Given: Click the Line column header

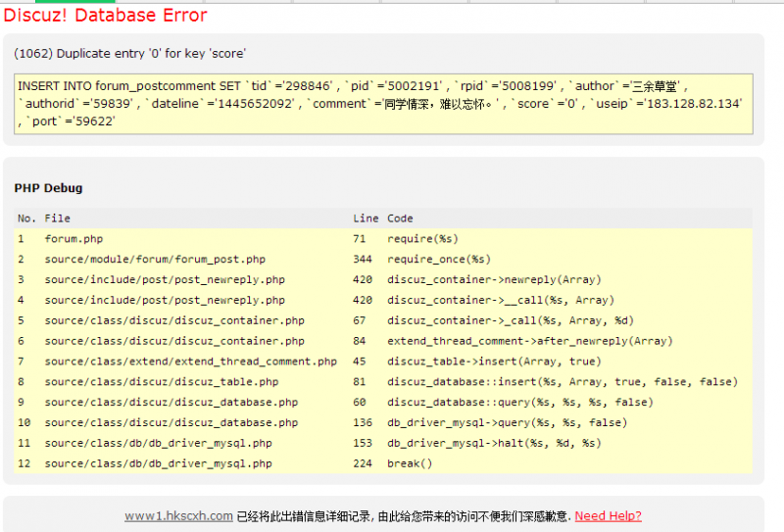Looking at the screenshot, I should click(366, 218).
